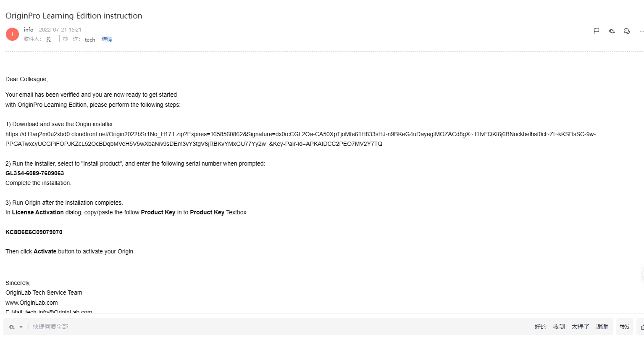Send quick reply 好的
Image resolution: width=644 pixels, height=340 pixels.
[541, 327]
